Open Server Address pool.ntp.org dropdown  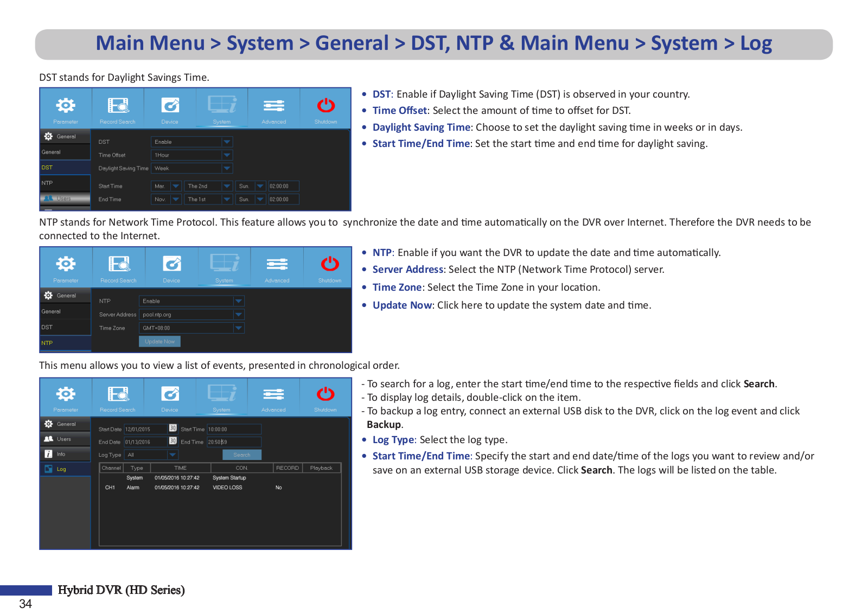coord(192,315)
